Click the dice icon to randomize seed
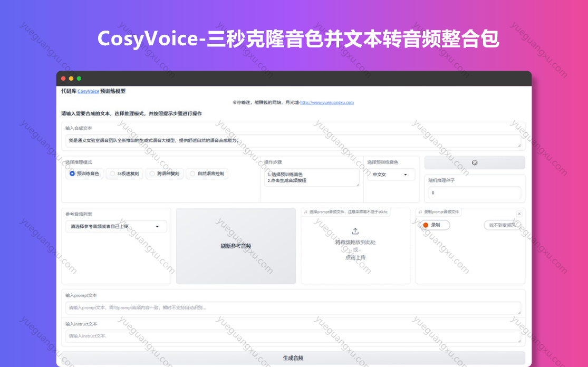This screenshot has height=367, width=588. 475,163
